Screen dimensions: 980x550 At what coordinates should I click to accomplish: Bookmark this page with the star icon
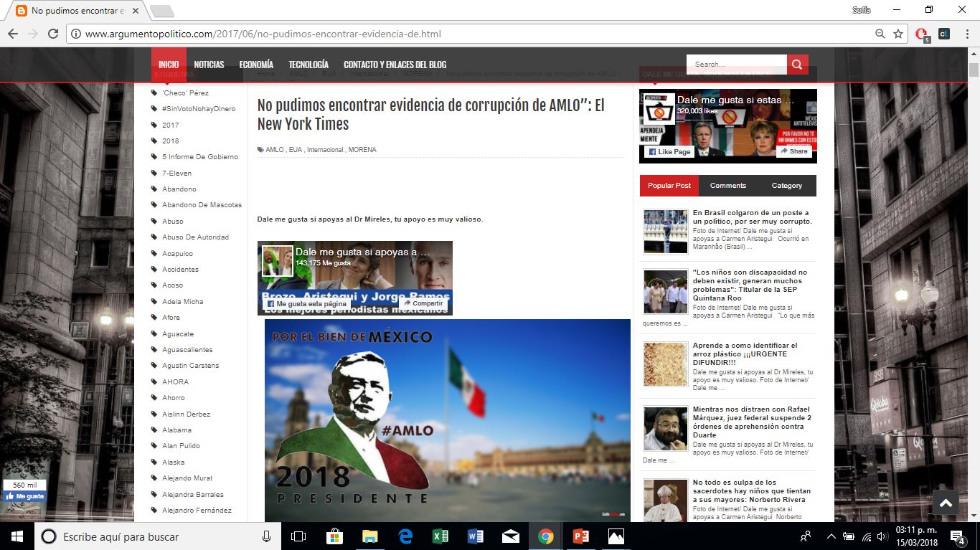(898, 34)
